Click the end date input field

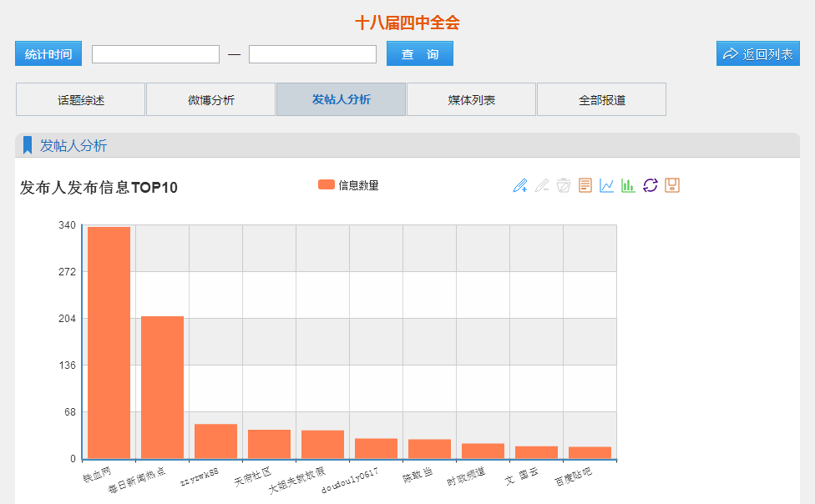click(x=312, y=54)
